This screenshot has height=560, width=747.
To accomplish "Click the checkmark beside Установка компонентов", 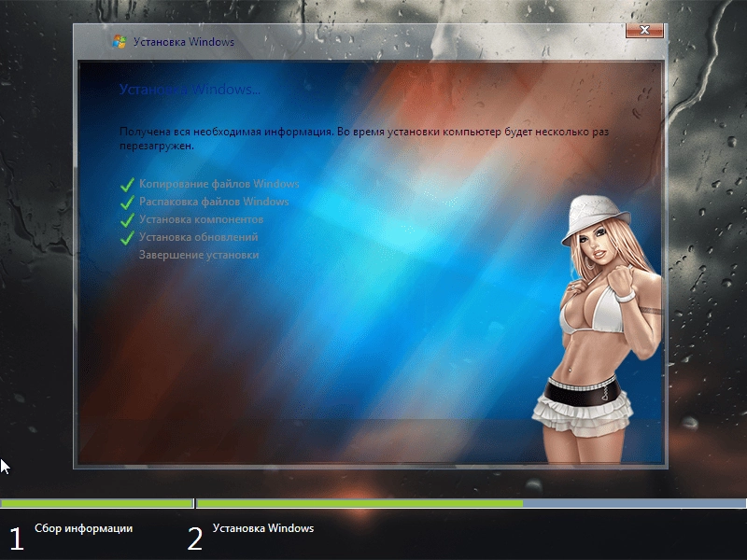I will coord(127,219).
